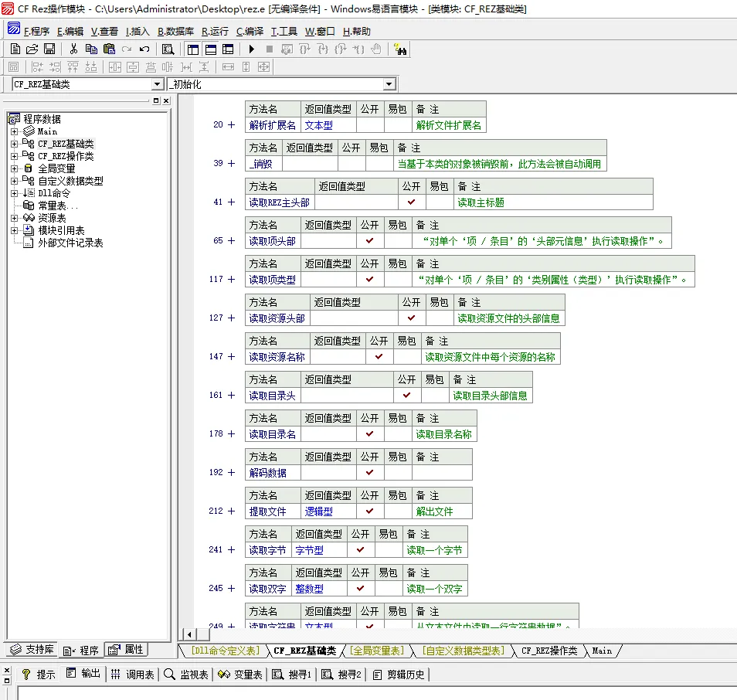Toggle 公开 checkmark for 提取文件 method
This screenshot has width=737, height=700.
click(x=370, y=511)
